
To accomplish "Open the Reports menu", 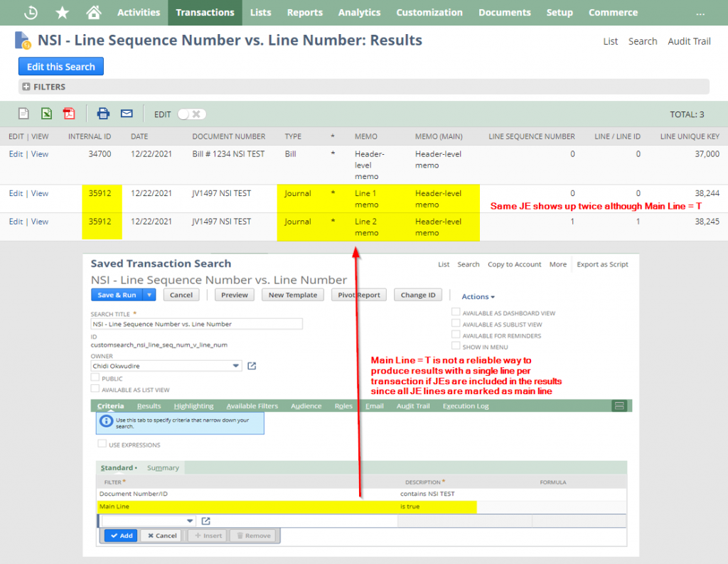I will pos(304,13).
